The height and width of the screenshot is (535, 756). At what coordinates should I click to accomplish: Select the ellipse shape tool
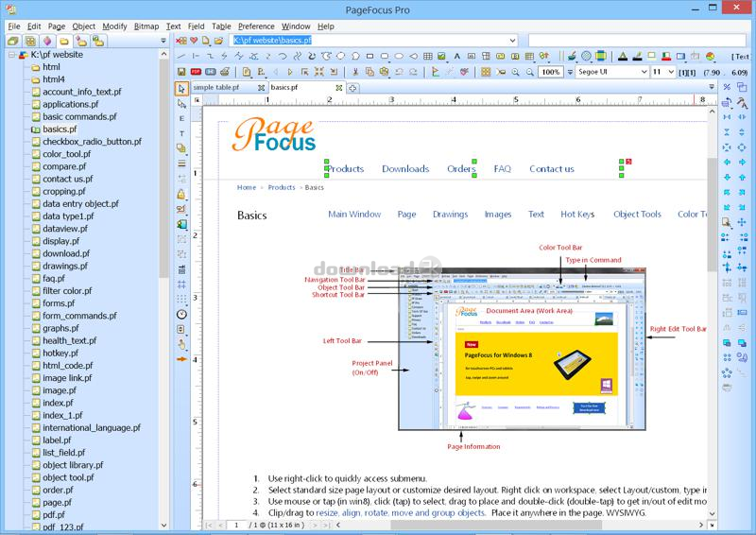399,57
